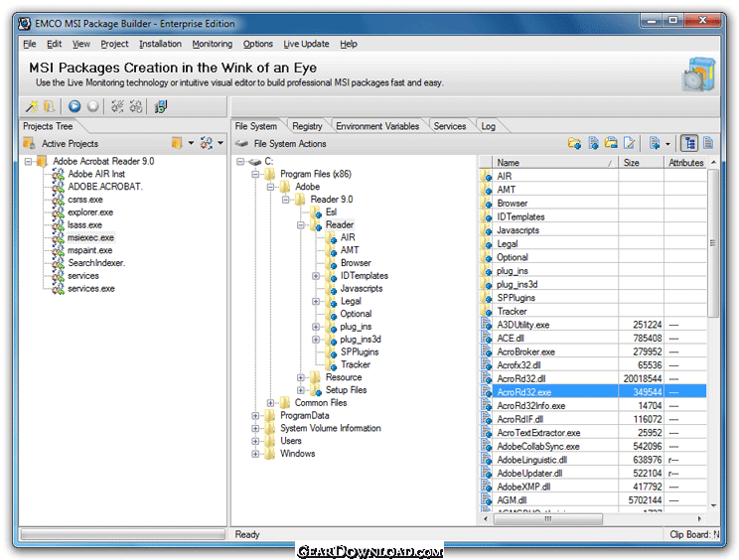This screenshot has height=560, width=739.
Task: Click the second gears toolbar icon
Action: [x=136, y=107]
